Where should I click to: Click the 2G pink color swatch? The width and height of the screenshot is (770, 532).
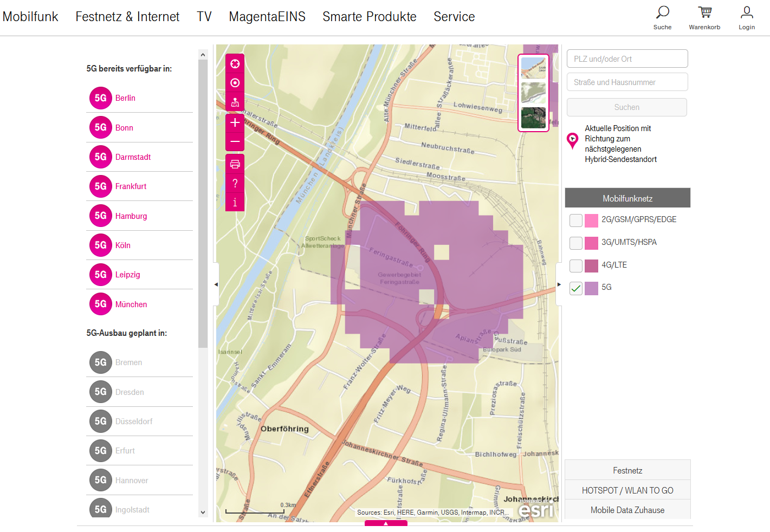592,220
